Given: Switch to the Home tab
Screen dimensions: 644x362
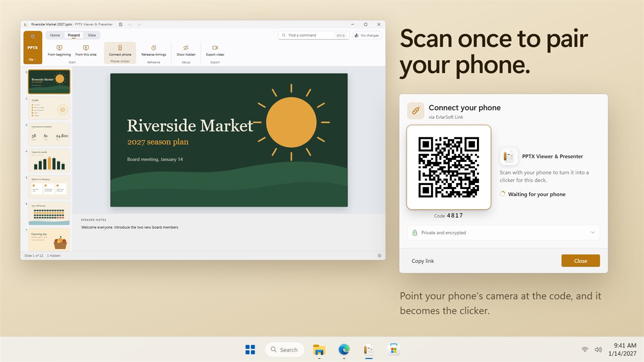Looking at the screenshot, I should pos(55,35).
